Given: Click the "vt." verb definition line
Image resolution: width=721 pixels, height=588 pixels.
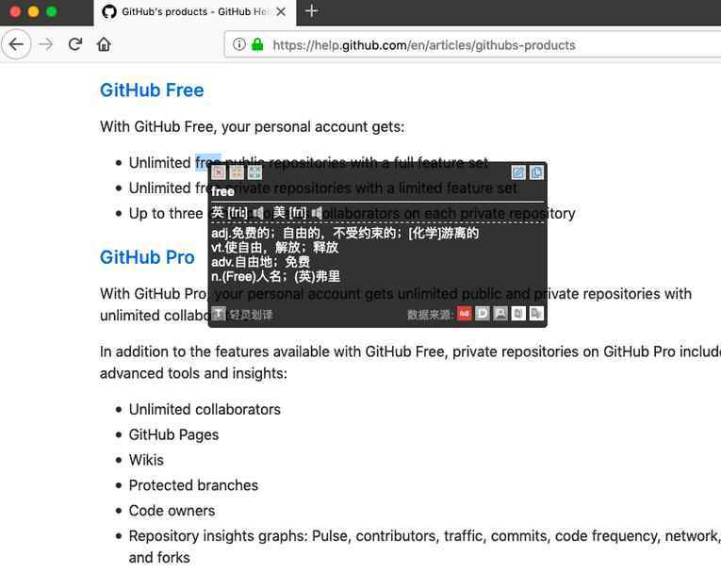Looking at the screenshot, I should click(x=275, y=247).
